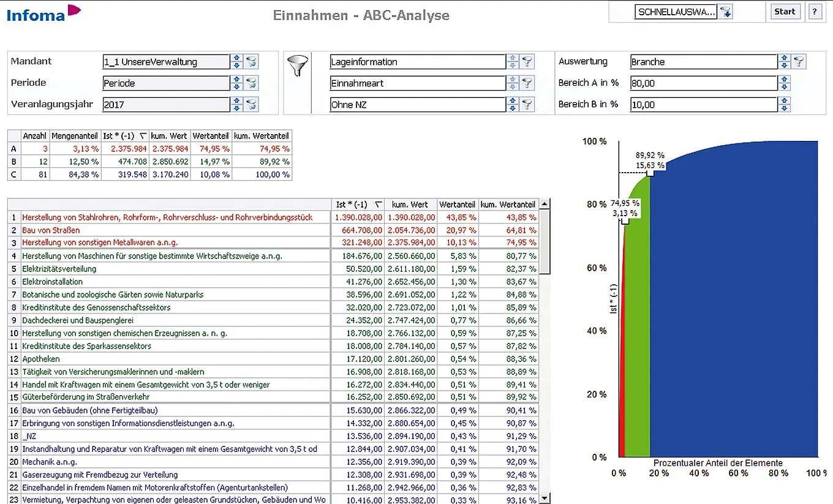Open the SCHNELLAUSWAHL quick-selection dropdown icon
833x504 pixels.
(x=726, y=12)
